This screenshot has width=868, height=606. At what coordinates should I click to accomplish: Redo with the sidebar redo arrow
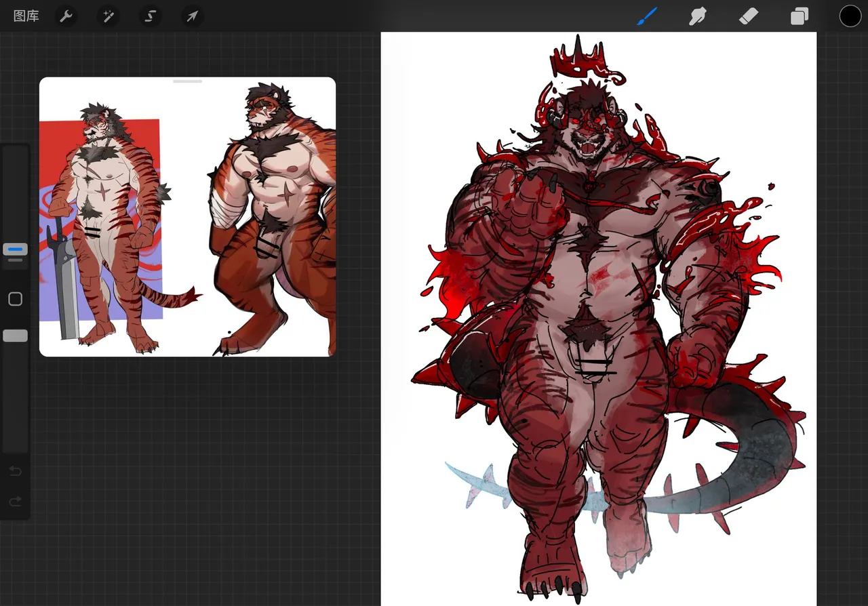(15, 502)
